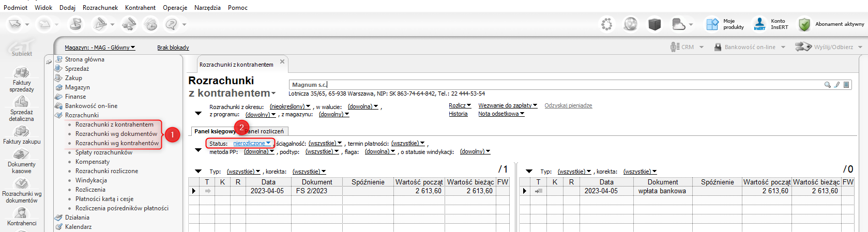Click the pencil edit icon in contractor field
The height and width of the screenshot is (232, 868).
point(837,85)
